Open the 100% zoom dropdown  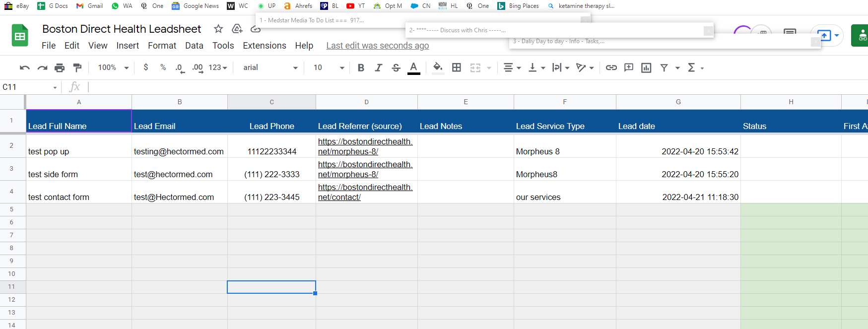113,67
